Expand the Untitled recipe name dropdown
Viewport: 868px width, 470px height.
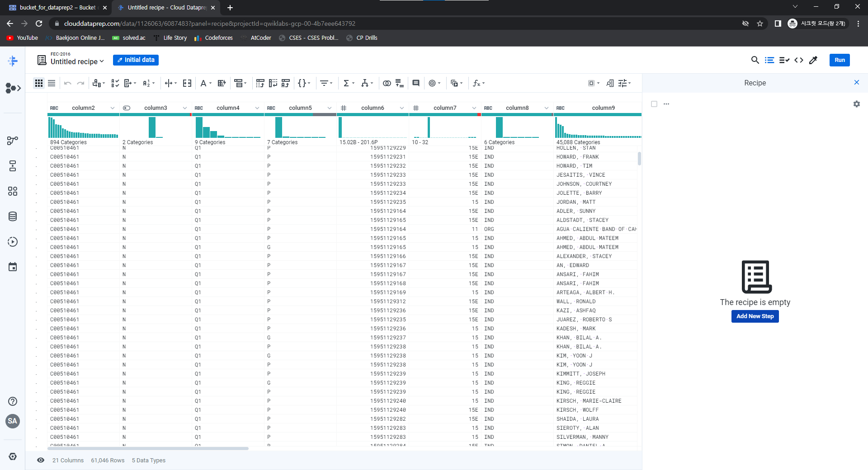[x=102, y=61]
